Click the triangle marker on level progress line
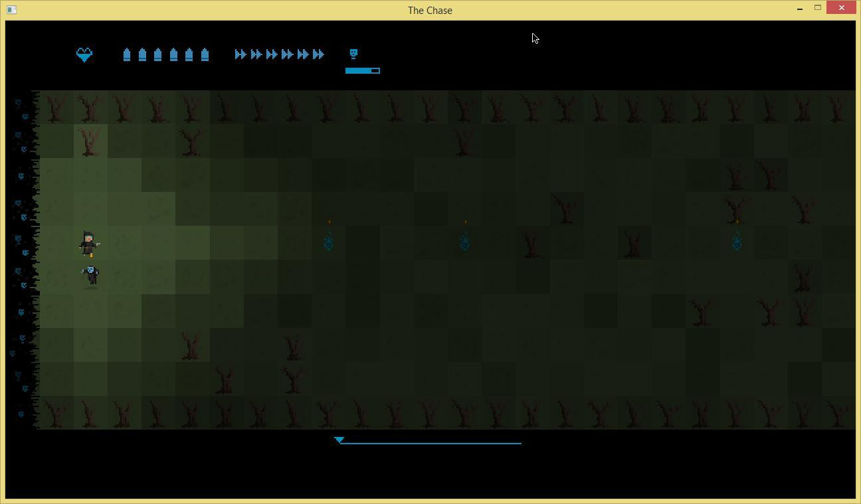This screenshot has width=861, height=504. [x=339, y=440]
